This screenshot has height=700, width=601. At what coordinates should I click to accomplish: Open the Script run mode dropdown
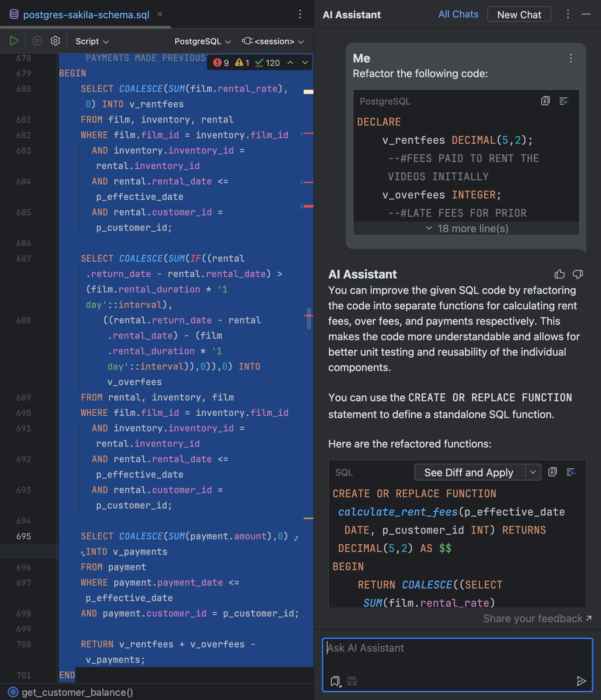(x=92, y=41)
